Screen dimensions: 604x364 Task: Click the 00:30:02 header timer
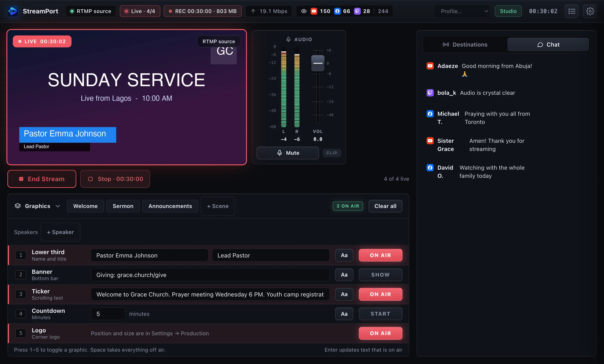click(x=543, y=11)
